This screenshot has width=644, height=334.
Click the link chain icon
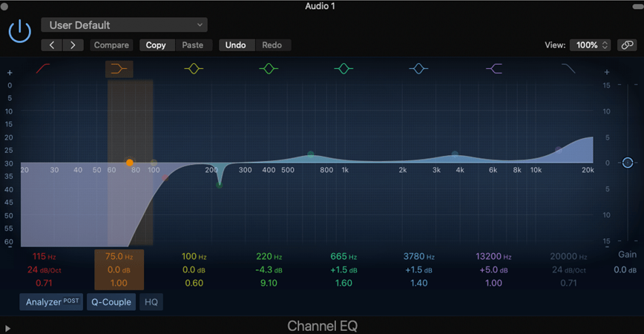click(x=627, y=45)
